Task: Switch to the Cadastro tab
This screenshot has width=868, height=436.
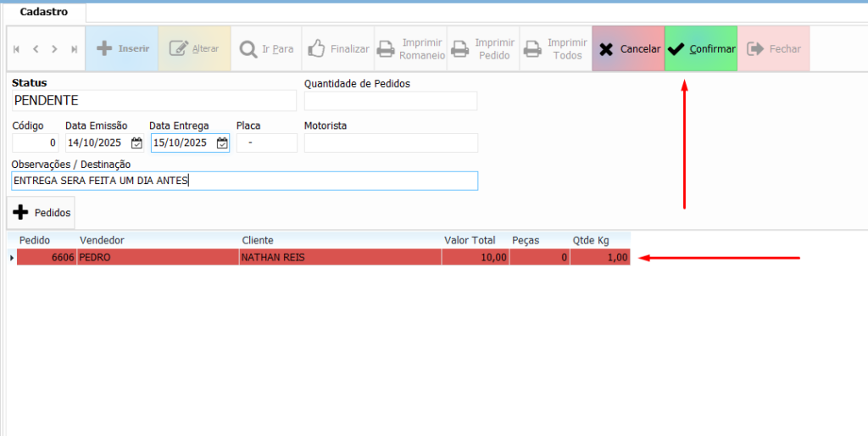Action: [x=44, y=12]
